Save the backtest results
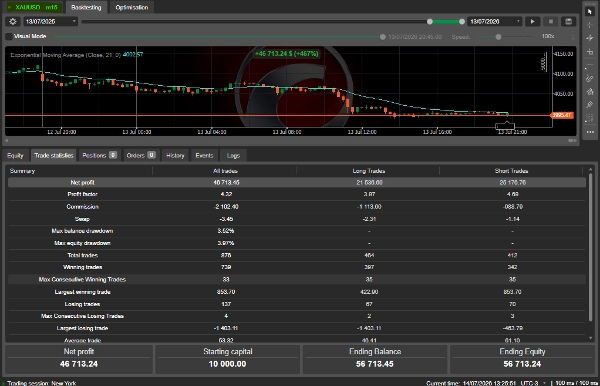 click(x=569, y=21)
